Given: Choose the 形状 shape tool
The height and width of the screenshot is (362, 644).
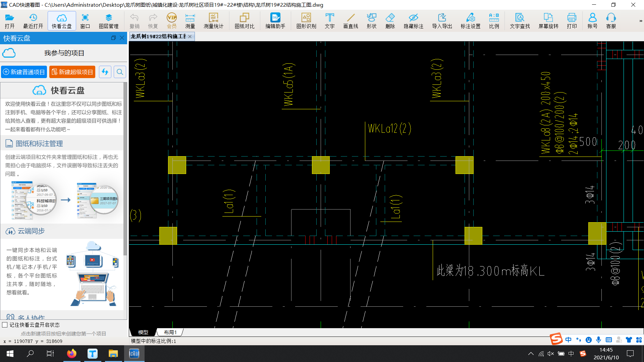Looking at the screenshot, I should [x=372, y=21].
